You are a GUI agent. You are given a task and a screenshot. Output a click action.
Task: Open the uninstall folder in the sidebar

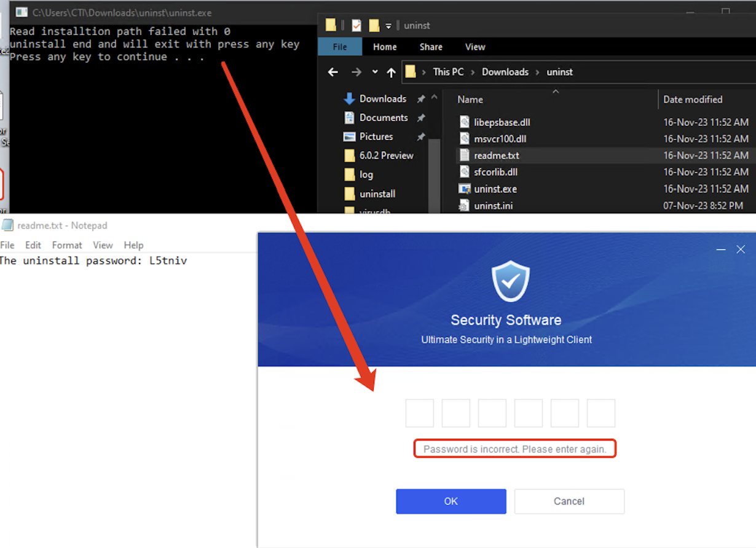377,194
